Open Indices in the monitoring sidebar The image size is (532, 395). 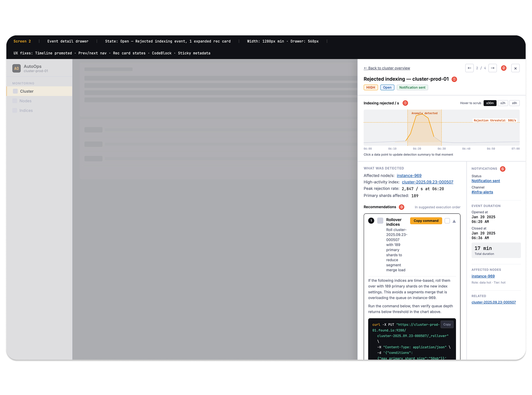[x=26, y=110]
